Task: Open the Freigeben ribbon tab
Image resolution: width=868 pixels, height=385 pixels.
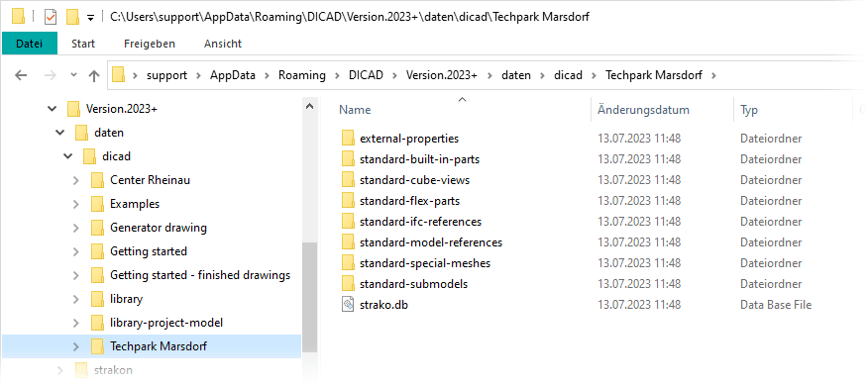Action: tap(150, 44)
